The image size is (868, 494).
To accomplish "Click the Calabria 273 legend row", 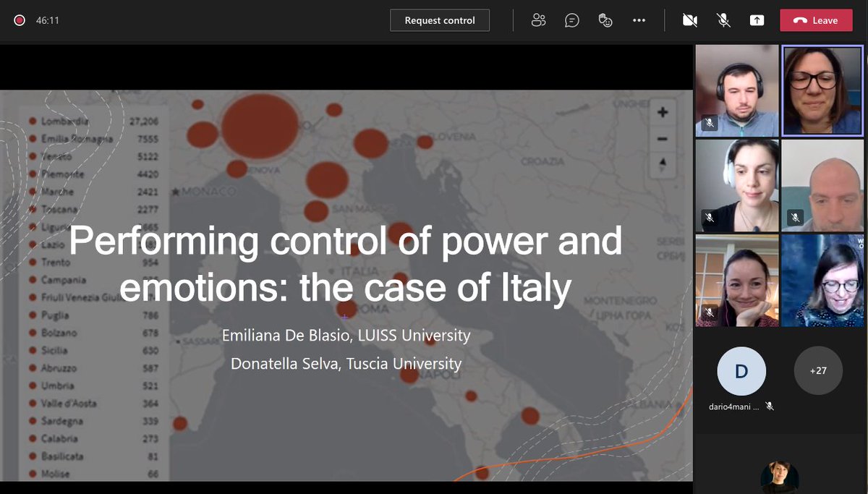I will tap(93, 438).
